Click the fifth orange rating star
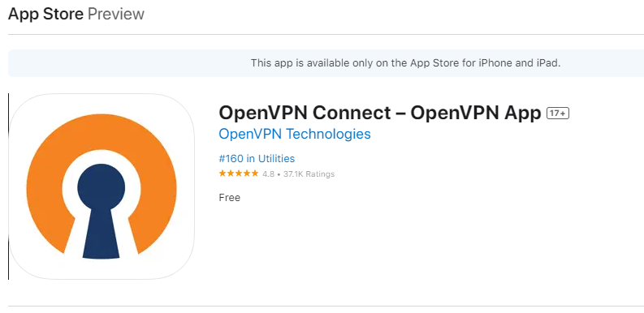Image resolution: width=644 pixels, height=313 pixels. (255, 174)
